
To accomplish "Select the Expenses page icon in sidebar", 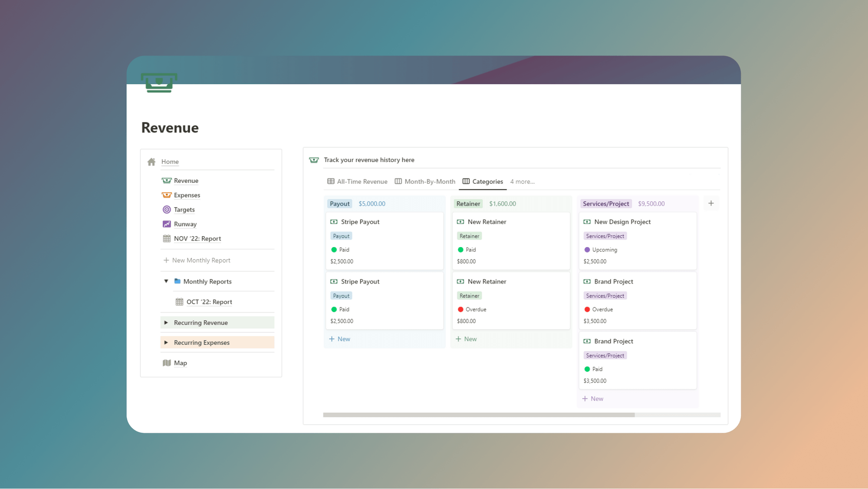I will 166,195.
